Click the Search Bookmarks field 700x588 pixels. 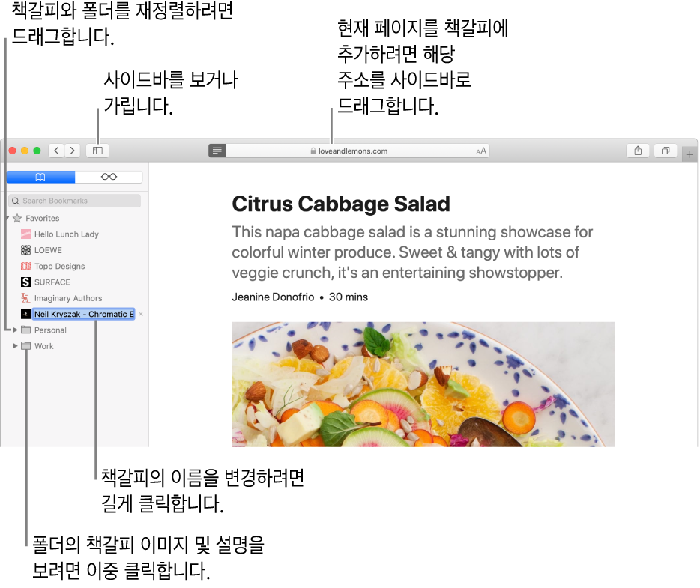tap(74, 201)
